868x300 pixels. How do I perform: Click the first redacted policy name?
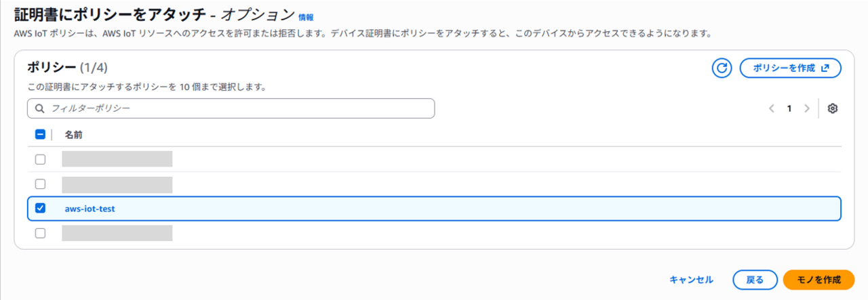point(117,160)
